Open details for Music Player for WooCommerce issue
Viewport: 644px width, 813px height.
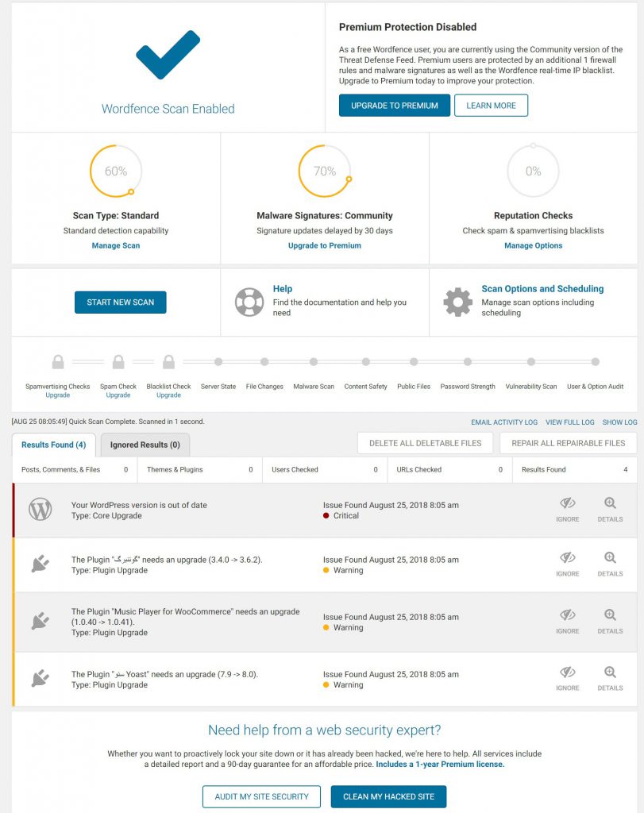(610, 621)
